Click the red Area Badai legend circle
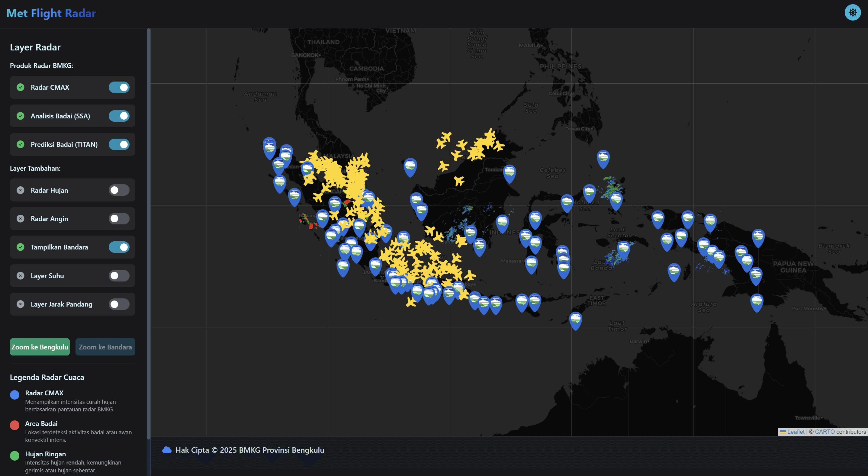Image resolution: width=868 pixels, height=476 pixels. tap(14, 425)
